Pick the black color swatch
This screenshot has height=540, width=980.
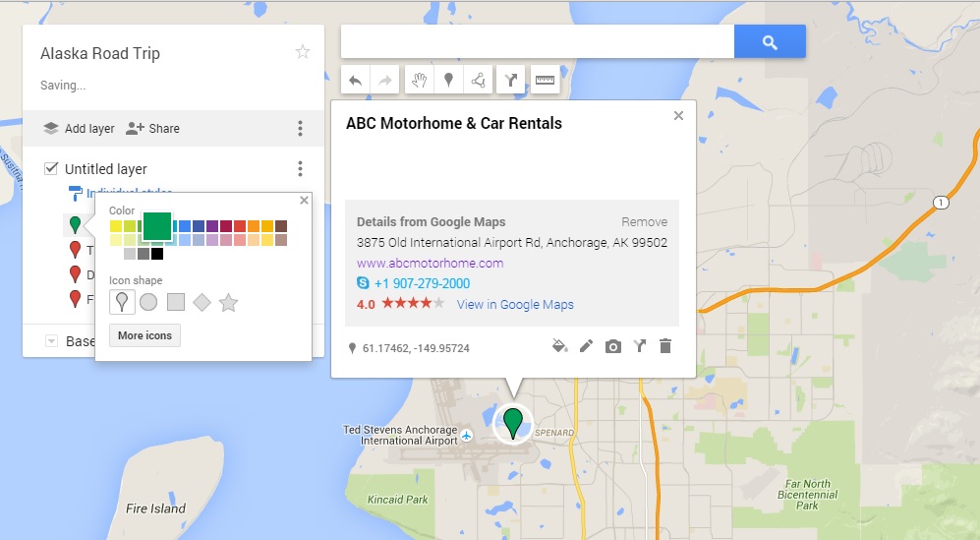(x=157, y=254)
